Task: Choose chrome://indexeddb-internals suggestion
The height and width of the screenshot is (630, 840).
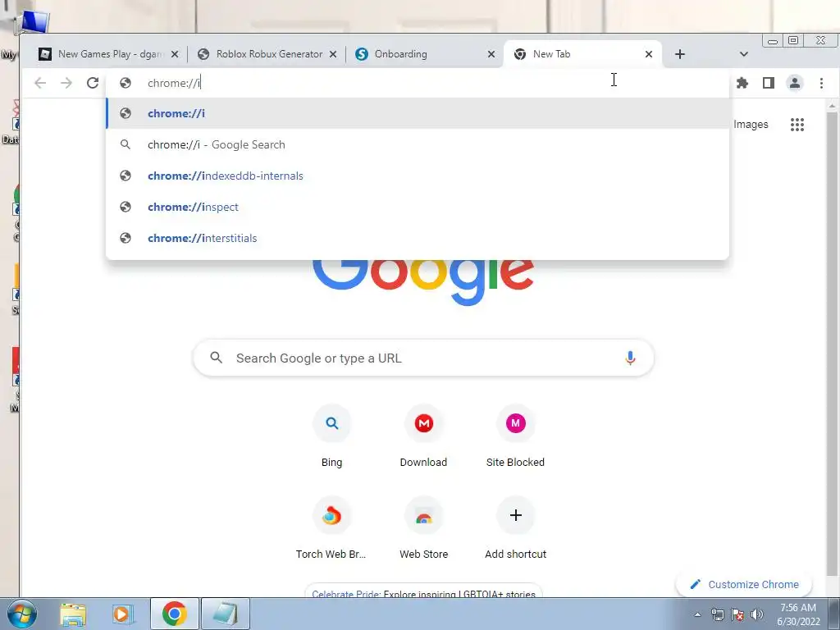Action: coord(418,176)
